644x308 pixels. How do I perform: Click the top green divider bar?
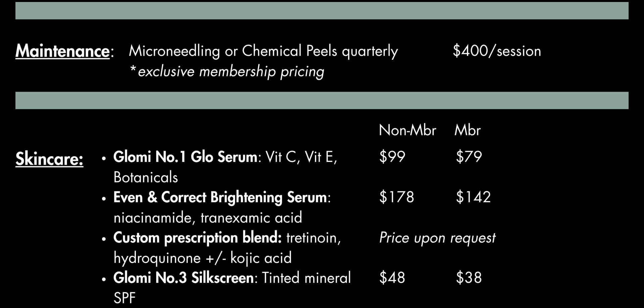[x=322, y=11]
